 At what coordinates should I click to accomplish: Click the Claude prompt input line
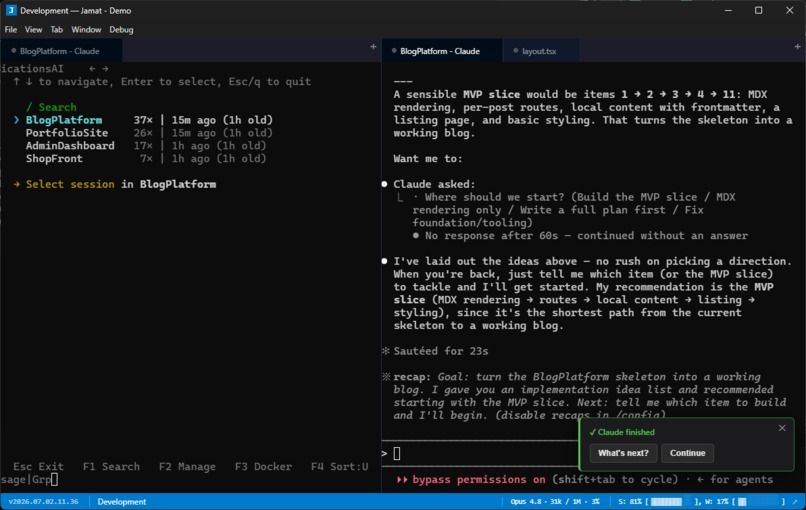[x=481, y=453]
